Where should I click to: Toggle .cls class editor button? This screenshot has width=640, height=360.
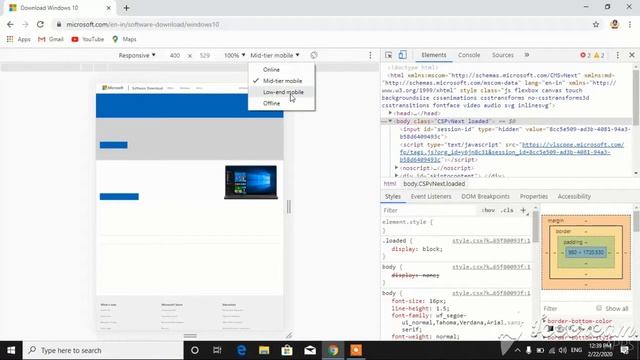507,210
